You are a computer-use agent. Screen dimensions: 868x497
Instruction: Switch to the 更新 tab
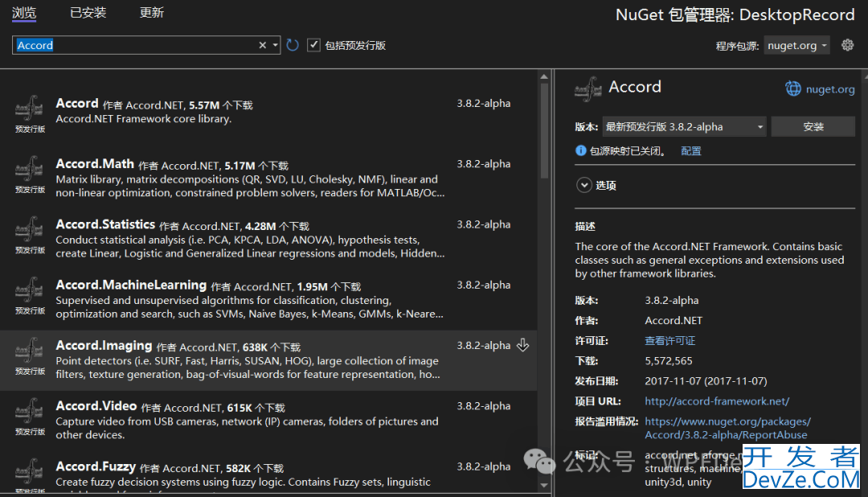[152, 13]
